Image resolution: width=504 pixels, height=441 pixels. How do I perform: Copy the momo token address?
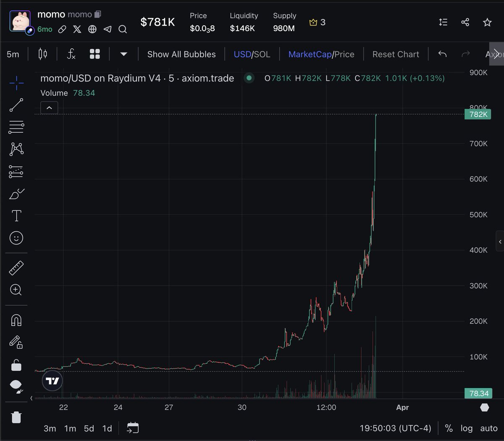click(98, 14)
